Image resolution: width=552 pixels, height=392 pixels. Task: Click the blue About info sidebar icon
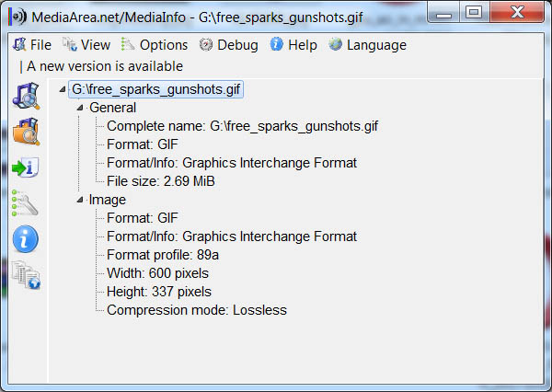(x=26, y=239)
